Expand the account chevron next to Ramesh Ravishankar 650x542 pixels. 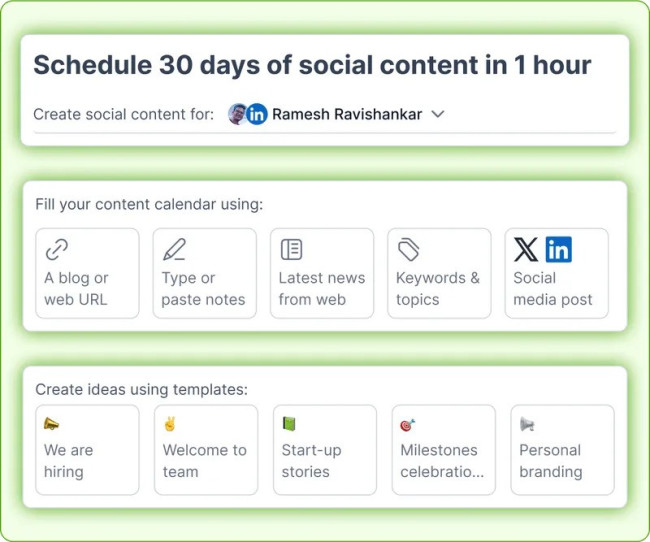[x=437, y=114]
